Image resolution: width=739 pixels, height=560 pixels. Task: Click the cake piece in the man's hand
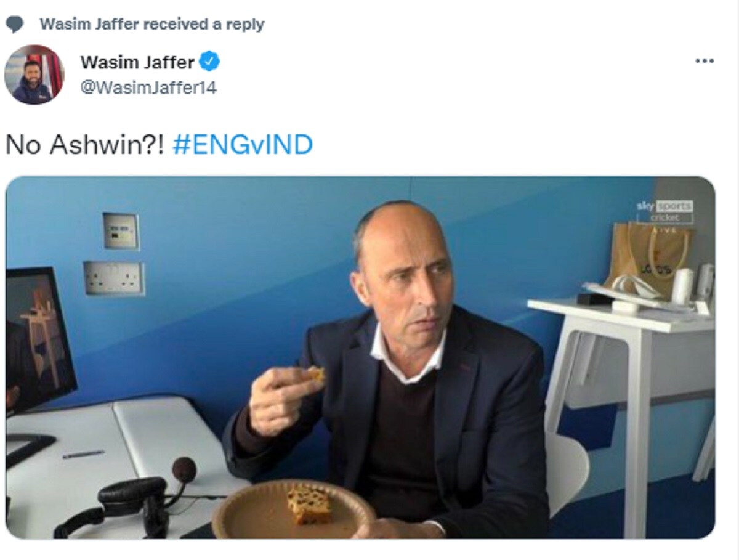(x=316, y=373)
